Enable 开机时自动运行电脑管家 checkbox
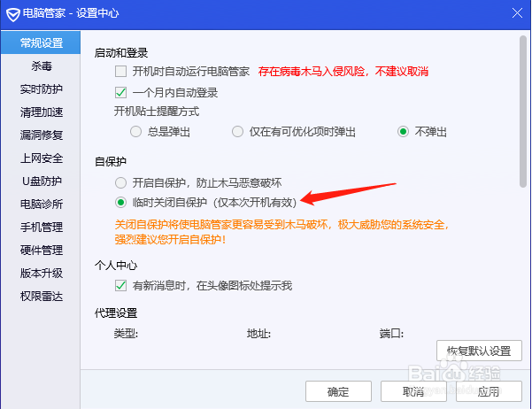Viewport: 532px width, 409px height. coord(120,72)
